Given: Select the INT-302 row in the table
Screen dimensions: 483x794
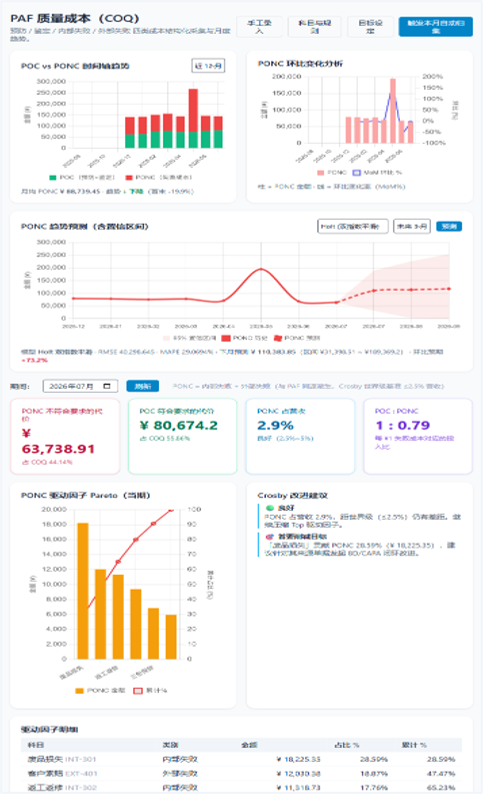Looking at the screenshot, I should tap(241, 787).
